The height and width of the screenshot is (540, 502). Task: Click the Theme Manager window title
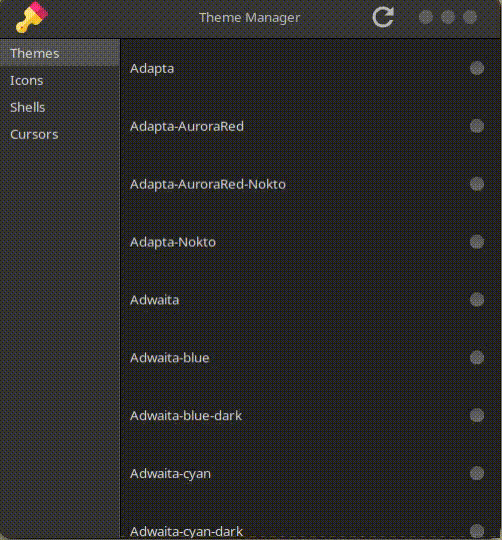pos(249,18)
